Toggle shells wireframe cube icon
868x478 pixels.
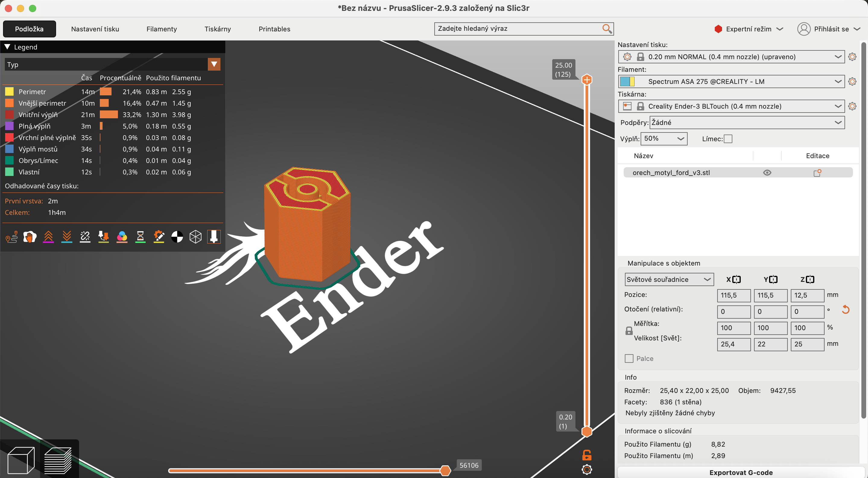195,237
